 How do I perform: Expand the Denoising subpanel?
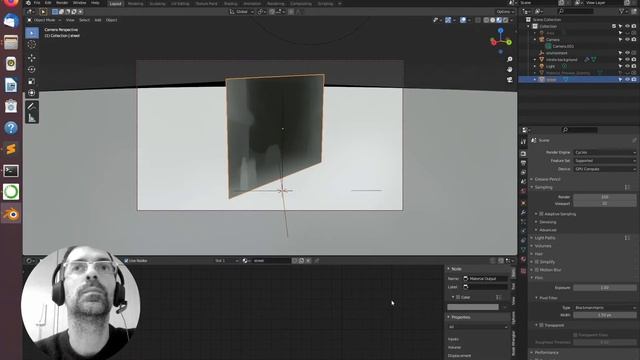click(547, 222)
